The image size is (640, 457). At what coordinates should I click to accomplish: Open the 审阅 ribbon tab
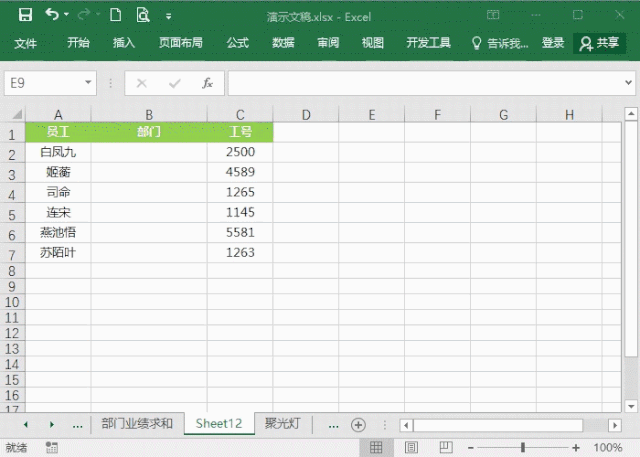click(328, 43)
